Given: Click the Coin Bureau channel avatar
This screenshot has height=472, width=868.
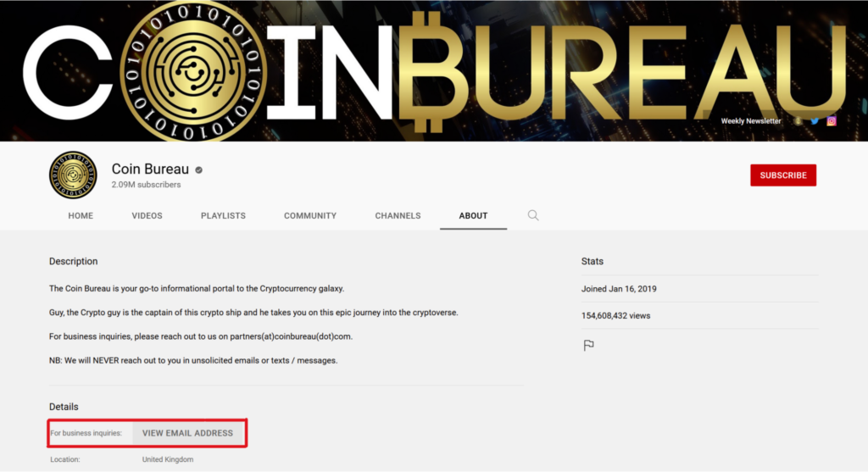Looking at the screenshot, I should pyautogui.click(x=73, y=175).
